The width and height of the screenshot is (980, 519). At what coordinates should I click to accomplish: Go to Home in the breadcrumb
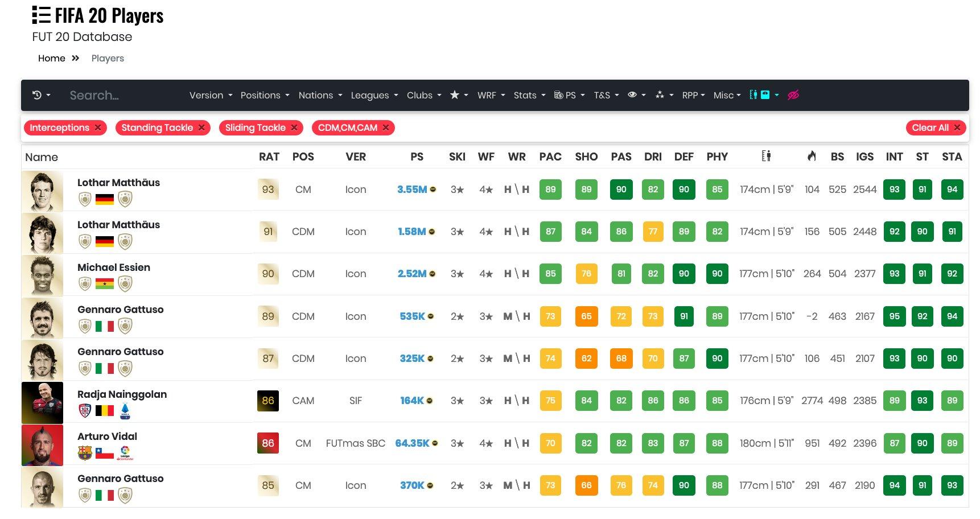point(52,59)
